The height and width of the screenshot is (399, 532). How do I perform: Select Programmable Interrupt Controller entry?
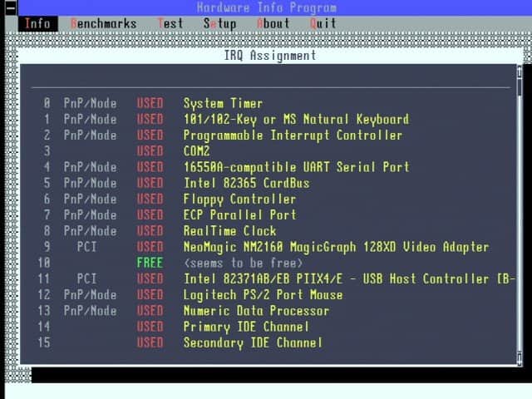[x=293, y=135]
